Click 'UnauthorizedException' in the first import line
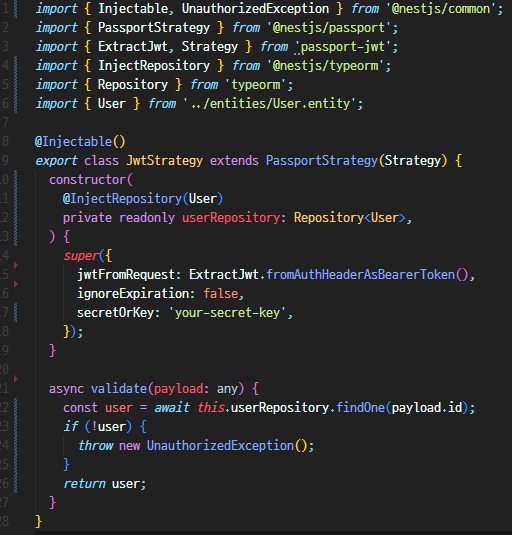 (255, 9)
